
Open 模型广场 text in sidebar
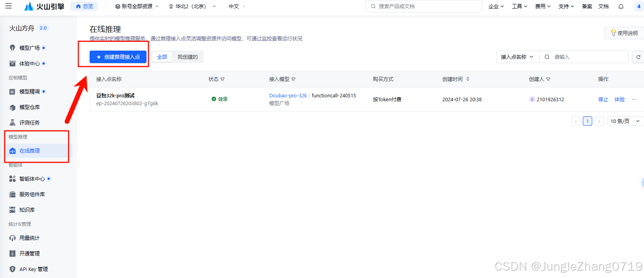[30, 48]
